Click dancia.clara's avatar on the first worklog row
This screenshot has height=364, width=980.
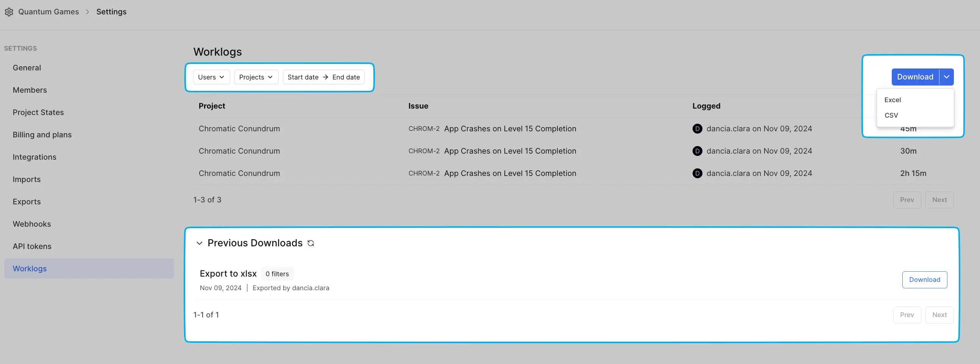pyautogui.click(x=697, y=128)
